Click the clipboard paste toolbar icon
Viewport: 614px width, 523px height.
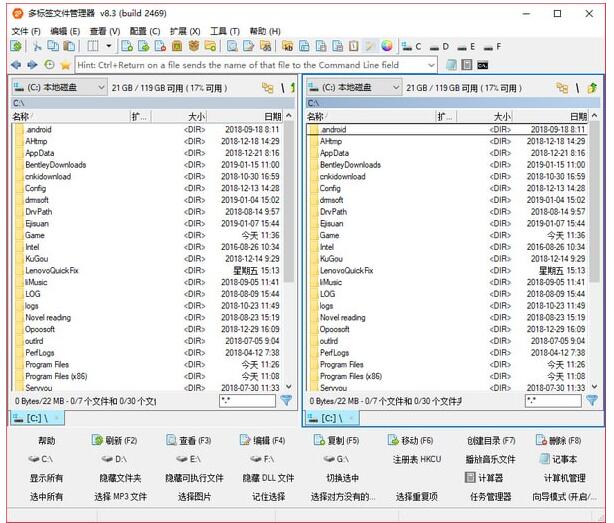pyautogui.click(x=69, y=46)
